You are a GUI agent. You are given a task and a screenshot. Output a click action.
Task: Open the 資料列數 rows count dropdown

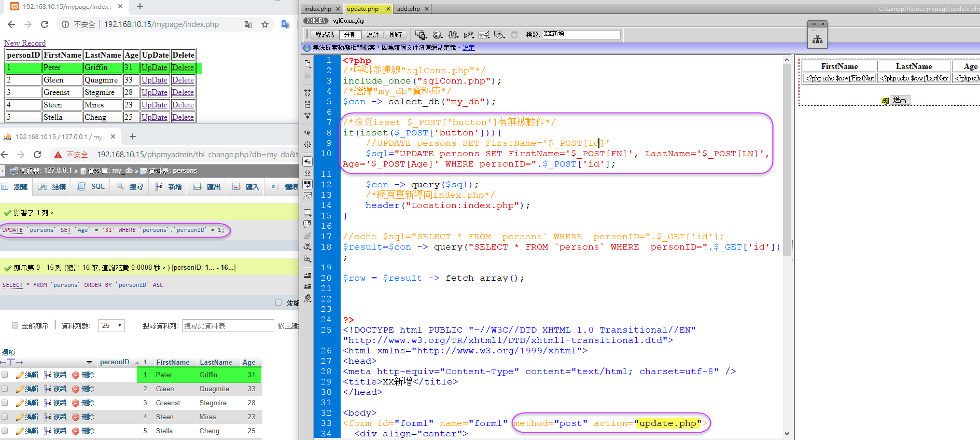(111, 326)
